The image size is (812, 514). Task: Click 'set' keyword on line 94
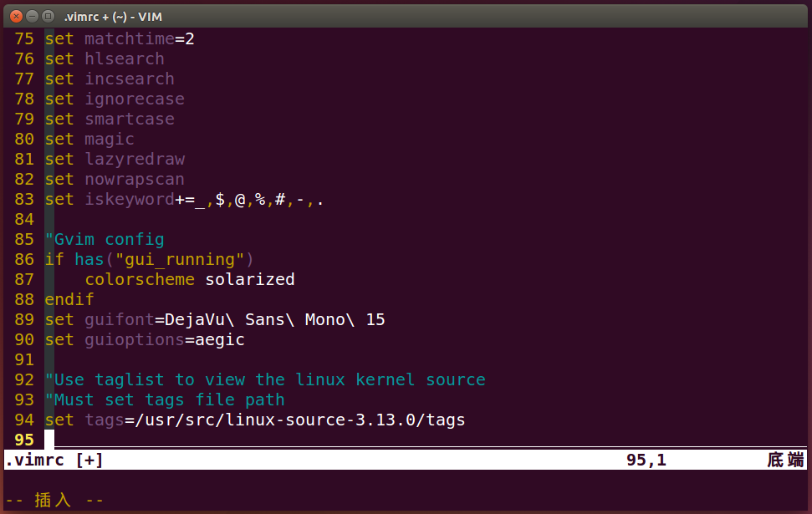[x=59, y=420]
